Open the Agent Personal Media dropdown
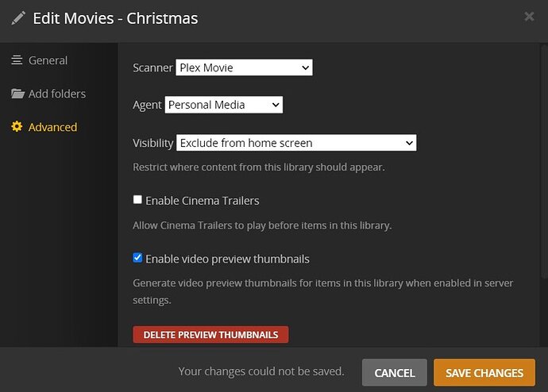The height and width of the screenshot is (392, 548). pyautogui.click(x=224, y=105)
